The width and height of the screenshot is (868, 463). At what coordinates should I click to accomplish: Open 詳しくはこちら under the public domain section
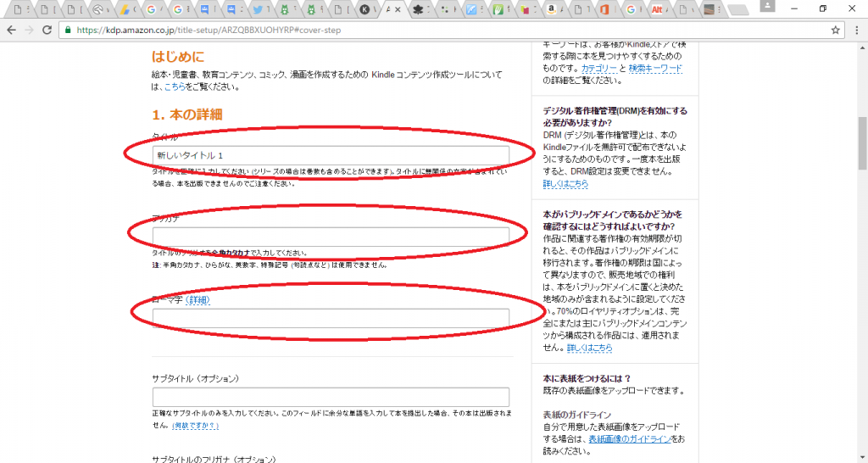(x=590, y=348)
